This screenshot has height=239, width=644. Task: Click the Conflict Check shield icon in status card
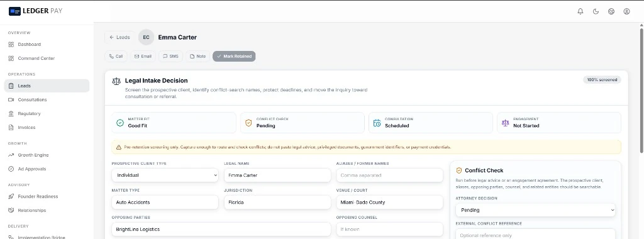click(248, 123)
